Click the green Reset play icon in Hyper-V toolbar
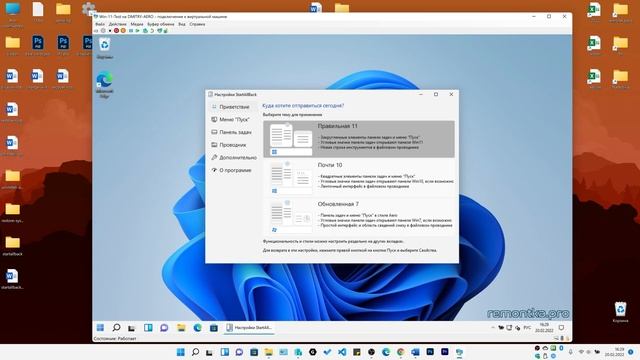This screenshot has width=640, height=360. pos(138,31)
